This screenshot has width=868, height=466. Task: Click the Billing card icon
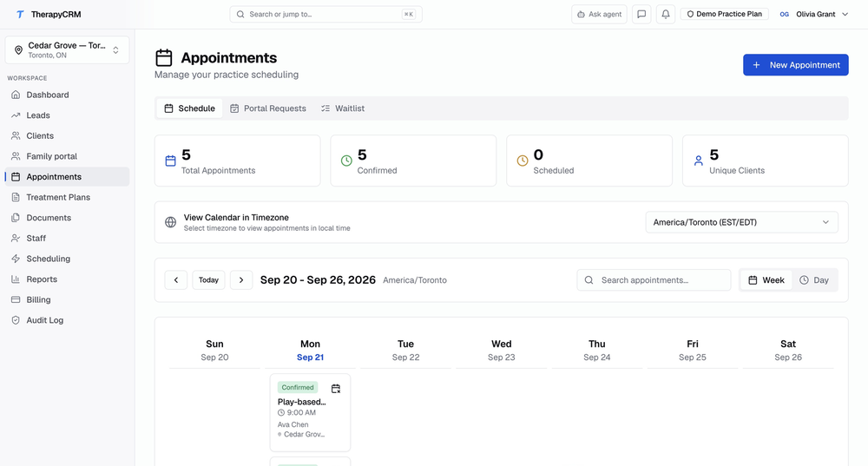pyautogui.click(x=16, y=299)
